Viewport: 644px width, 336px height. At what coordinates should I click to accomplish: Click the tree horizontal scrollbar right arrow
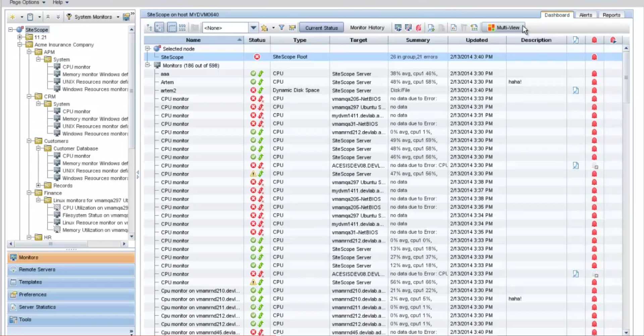point(124,244)
